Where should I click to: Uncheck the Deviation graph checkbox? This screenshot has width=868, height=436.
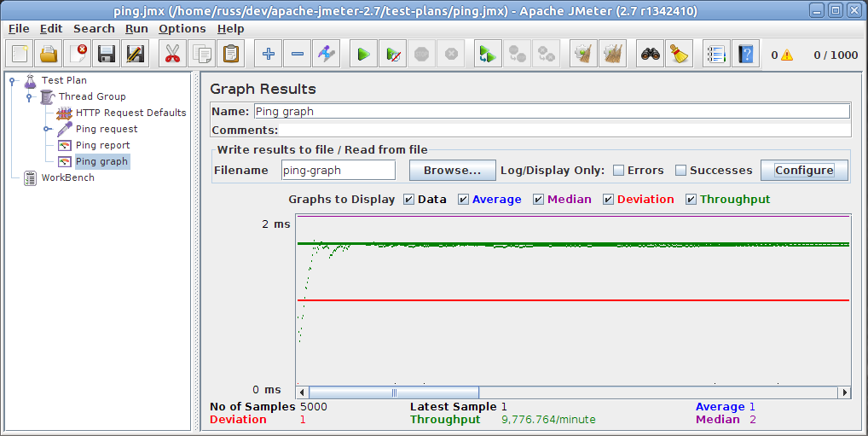pyautogui.click(x=609, y=200)
